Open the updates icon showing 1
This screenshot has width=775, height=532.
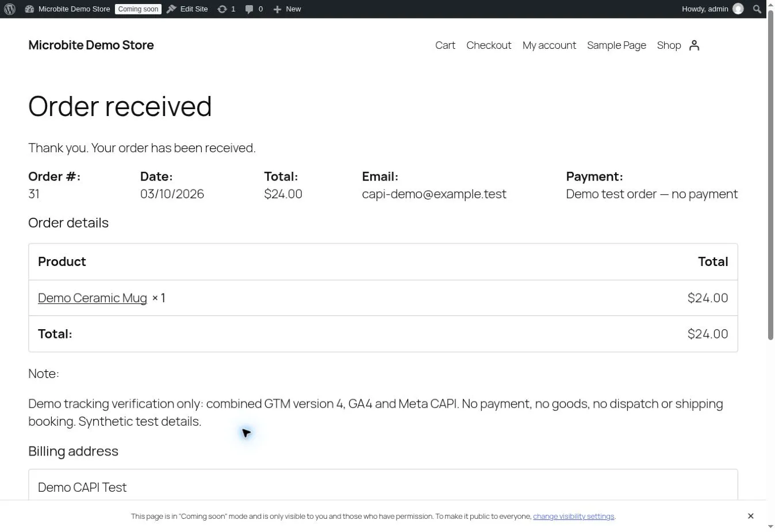coord(227,9)
